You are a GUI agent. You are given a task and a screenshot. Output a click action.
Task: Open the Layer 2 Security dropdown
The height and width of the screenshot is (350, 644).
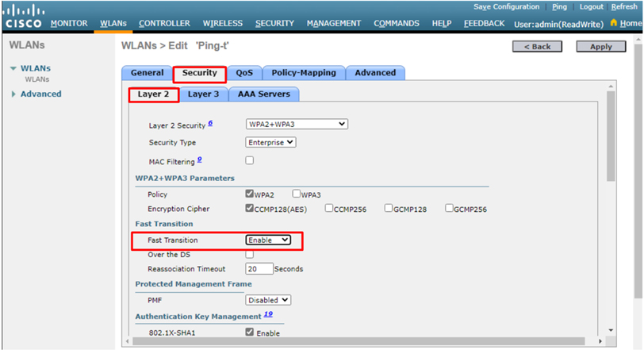[x=297, y=124]
